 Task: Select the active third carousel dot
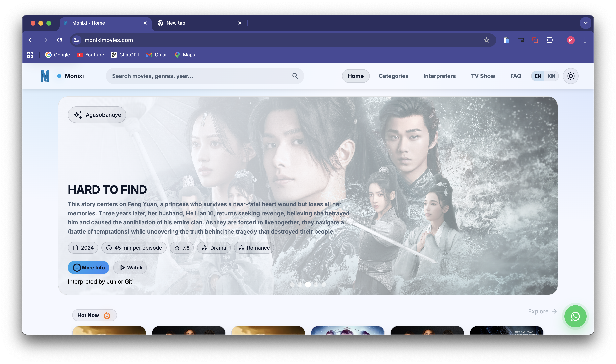click(308, 285)
